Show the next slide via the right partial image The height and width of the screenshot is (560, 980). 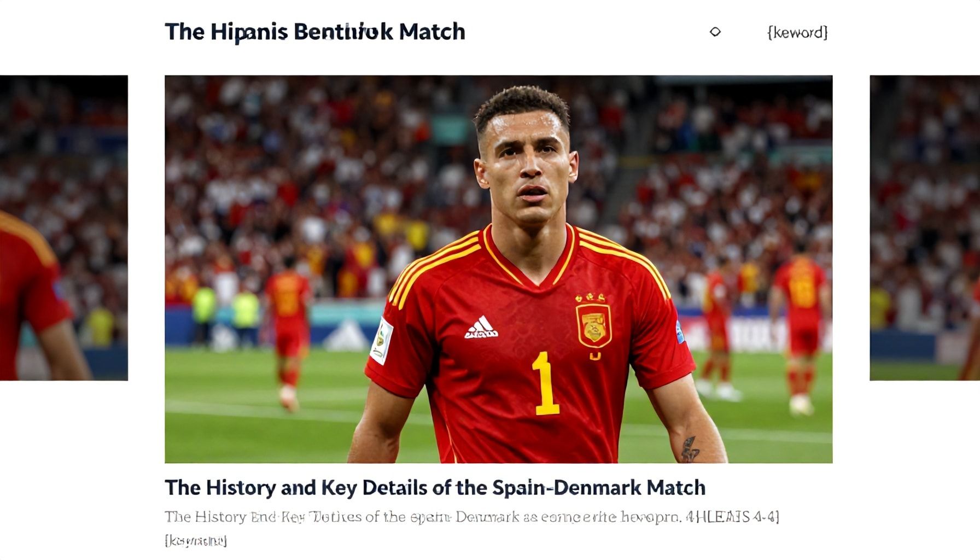tap(925, 228)
